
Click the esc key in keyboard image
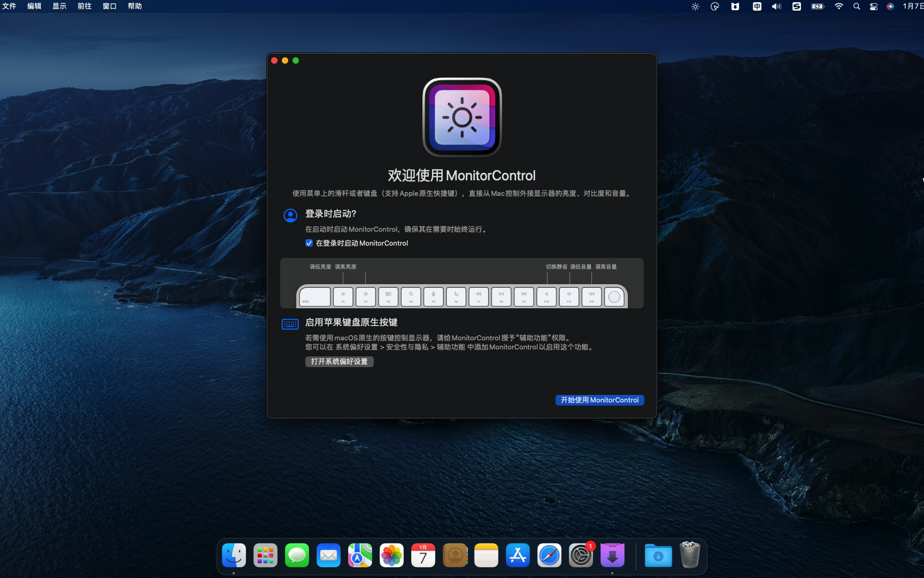click(x=315, y=296)
